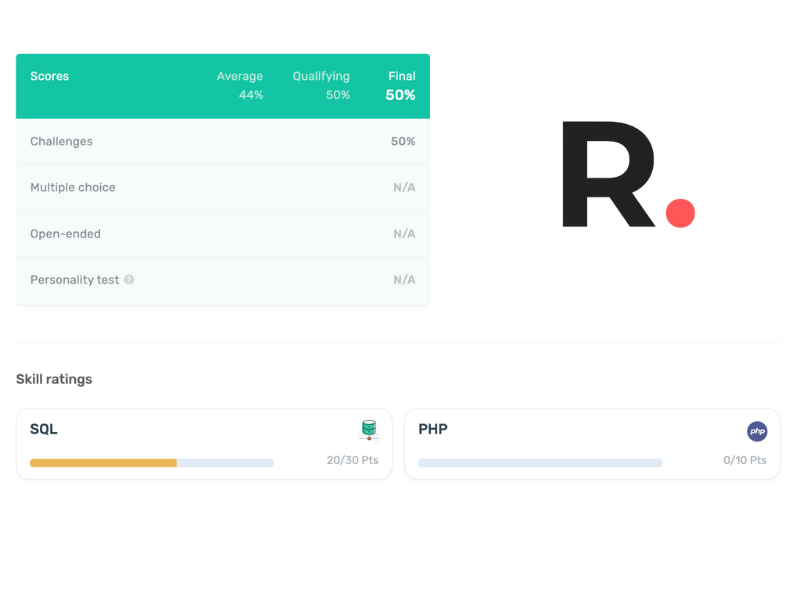
Task: Select the Challenges row label
Action: tap(61, 141)
